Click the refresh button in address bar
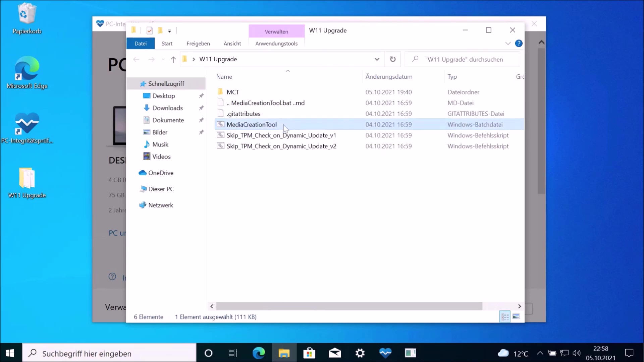The height and width of the screenshot is (362, 644). tap(392, 59)
